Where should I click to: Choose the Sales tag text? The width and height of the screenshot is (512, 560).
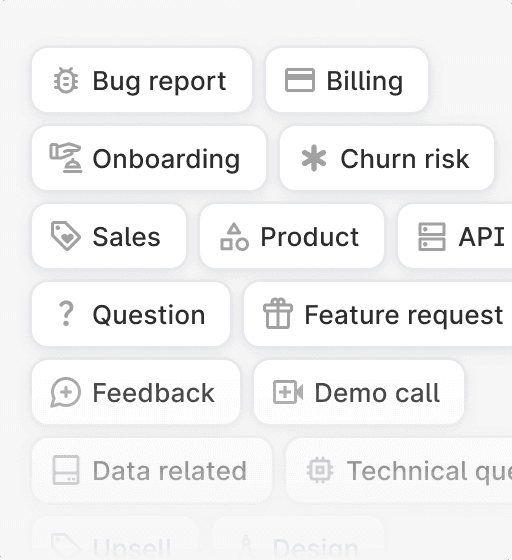pos(126,237)
